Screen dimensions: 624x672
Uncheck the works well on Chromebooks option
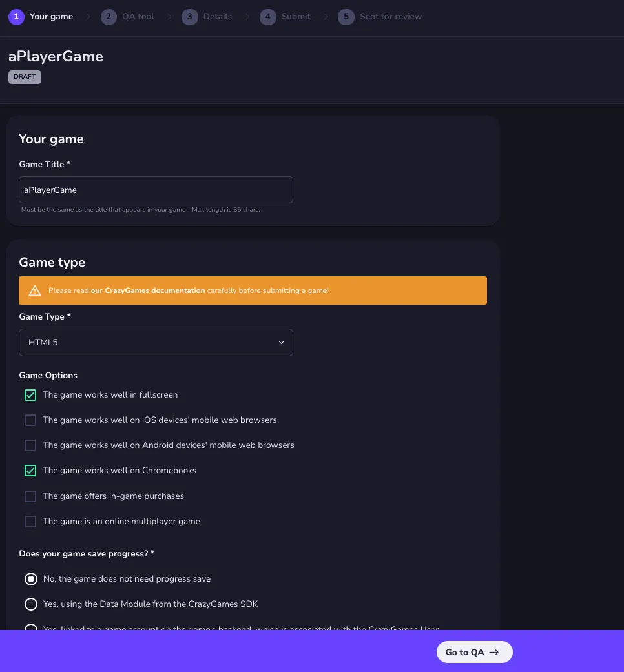[30, 470]
